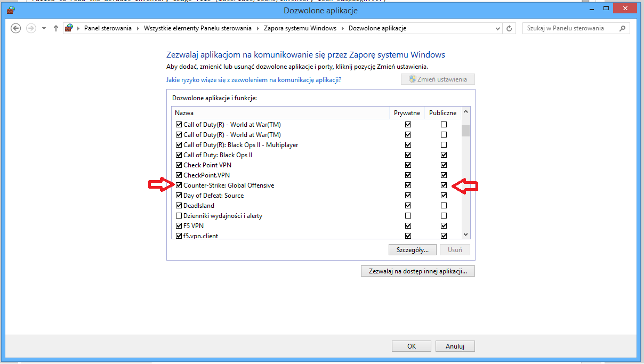Enable DeadIsland Publiczne checkbox
644x364 pixels.
click(444, 206)
